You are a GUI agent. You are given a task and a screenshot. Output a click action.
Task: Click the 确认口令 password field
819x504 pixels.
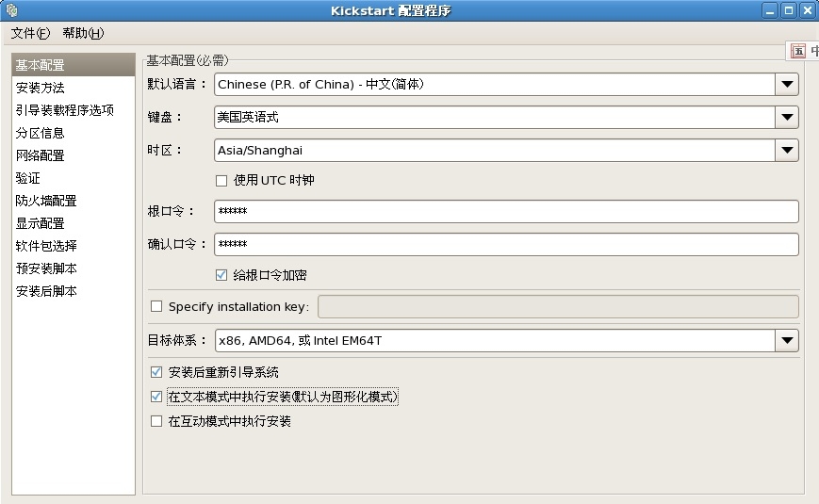(506, 244)
